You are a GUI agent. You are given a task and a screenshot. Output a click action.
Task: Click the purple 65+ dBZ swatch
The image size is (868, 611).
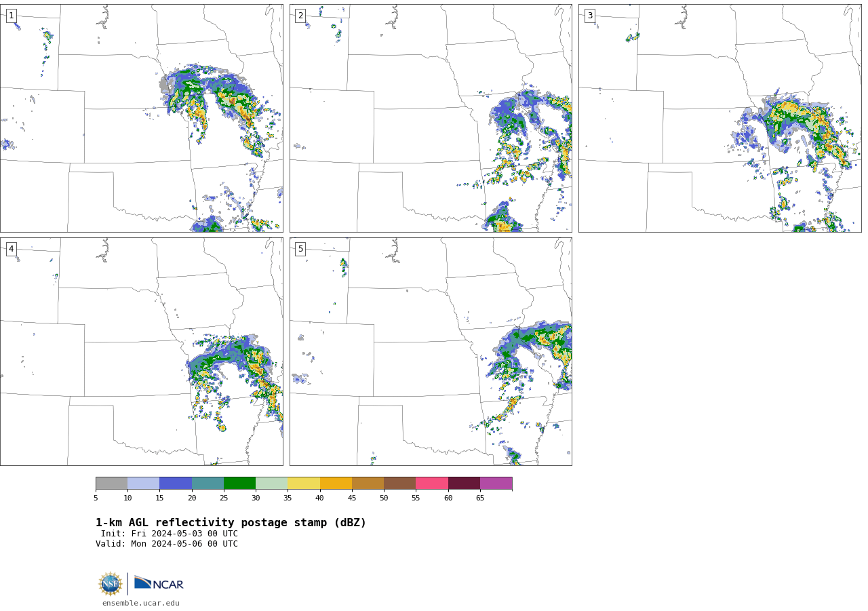pos(496,483)
